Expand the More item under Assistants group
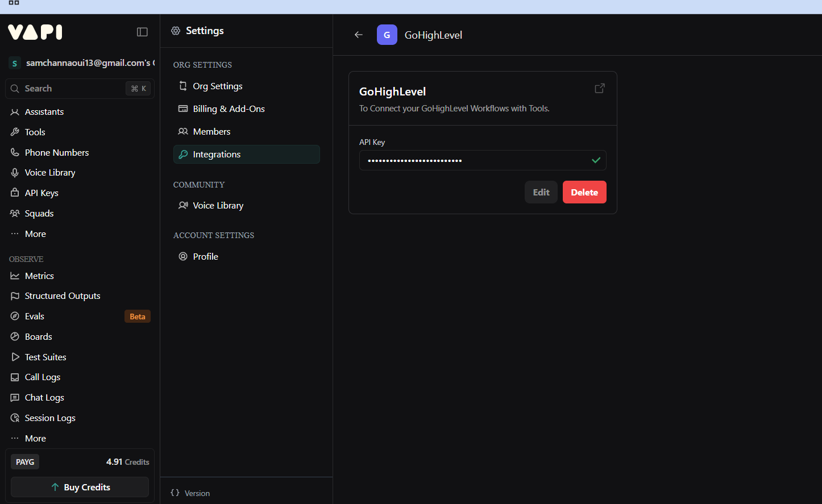The image size is (822, 504). pyautogui.click(x=35, y=234)
